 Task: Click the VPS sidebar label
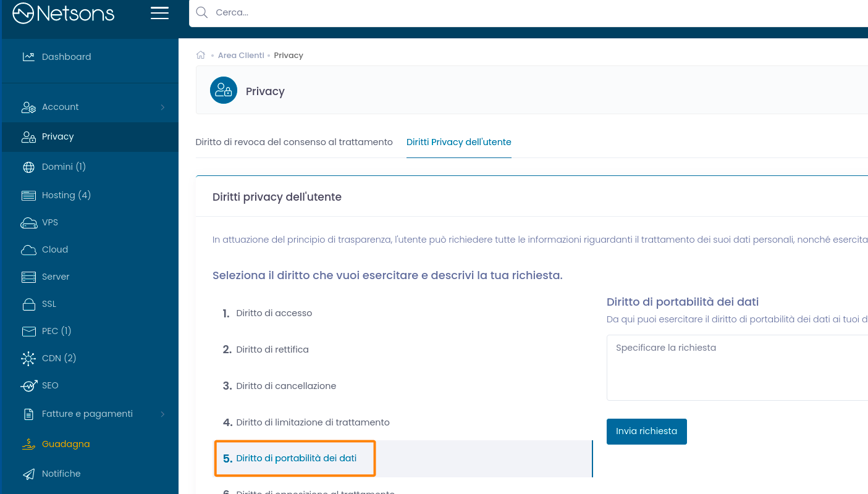[x=50, y=222]
